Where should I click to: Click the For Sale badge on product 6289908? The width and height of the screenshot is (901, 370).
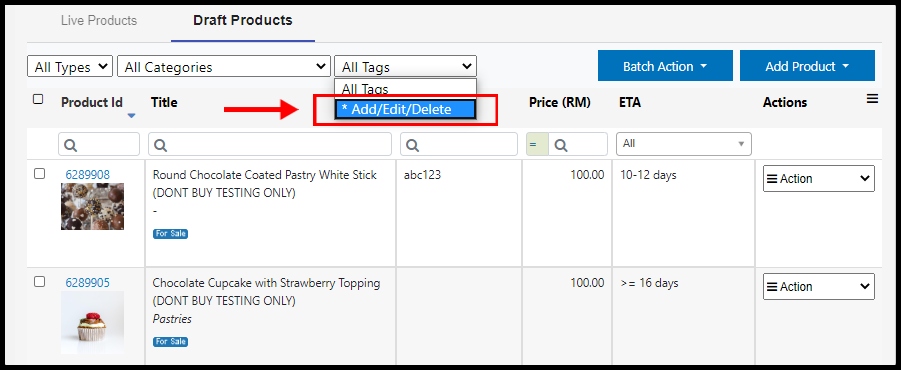click(171, 234)
